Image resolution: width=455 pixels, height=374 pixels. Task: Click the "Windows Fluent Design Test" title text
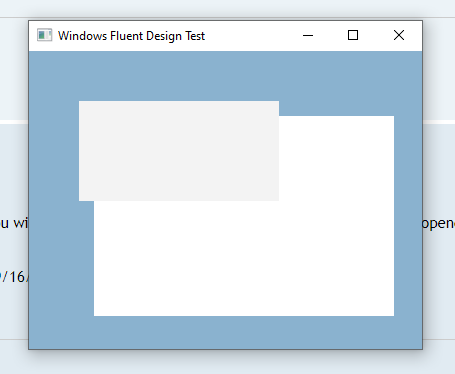131,36
